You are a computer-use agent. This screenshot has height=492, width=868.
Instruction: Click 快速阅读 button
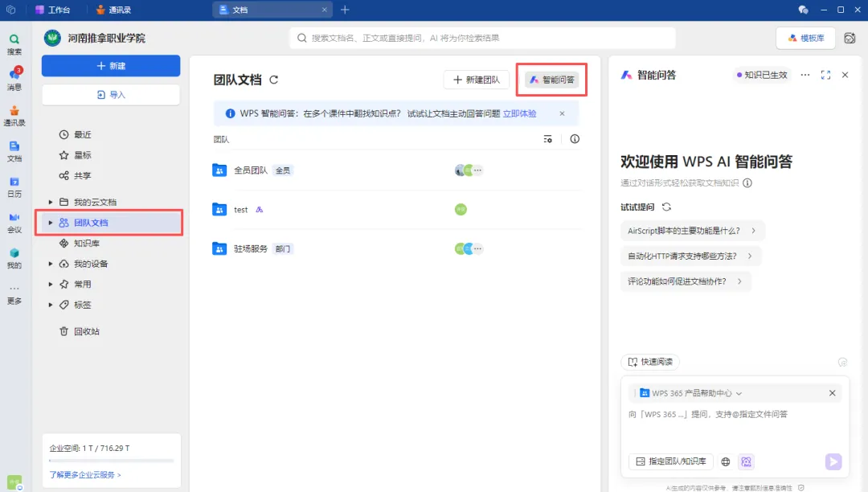click(650, 362)
